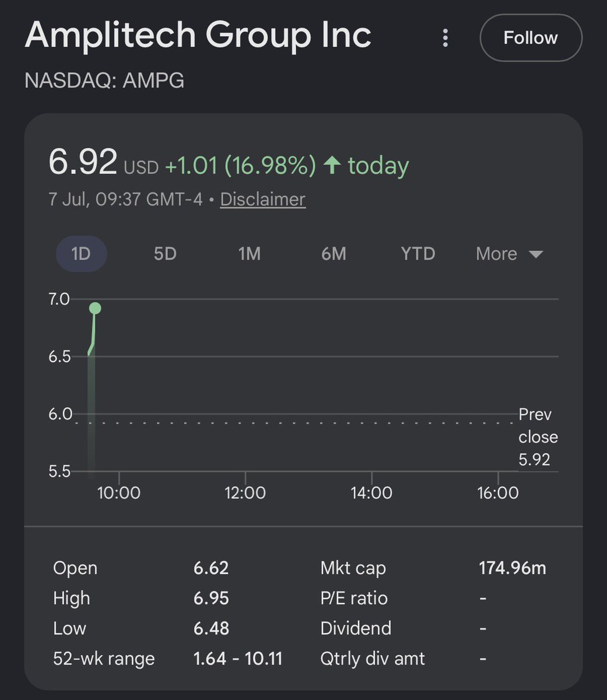Click the Prev close 5.92 label
Viewport: 607px width, 700px height.
click(x=538, y=437)
